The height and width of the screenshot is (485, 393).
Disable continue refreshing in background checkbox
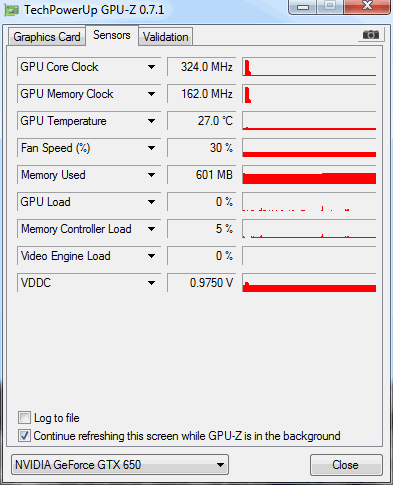24,436
